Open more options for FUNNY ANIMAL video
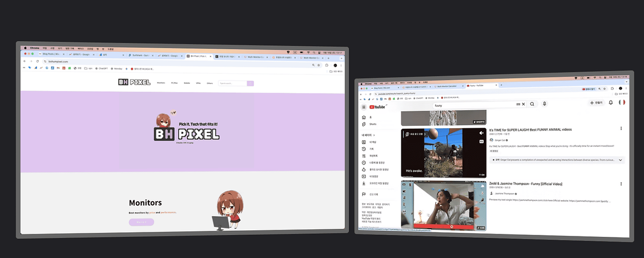Image resolution: width=644 pixels, height=258 pixels. (x=621, y=129)
